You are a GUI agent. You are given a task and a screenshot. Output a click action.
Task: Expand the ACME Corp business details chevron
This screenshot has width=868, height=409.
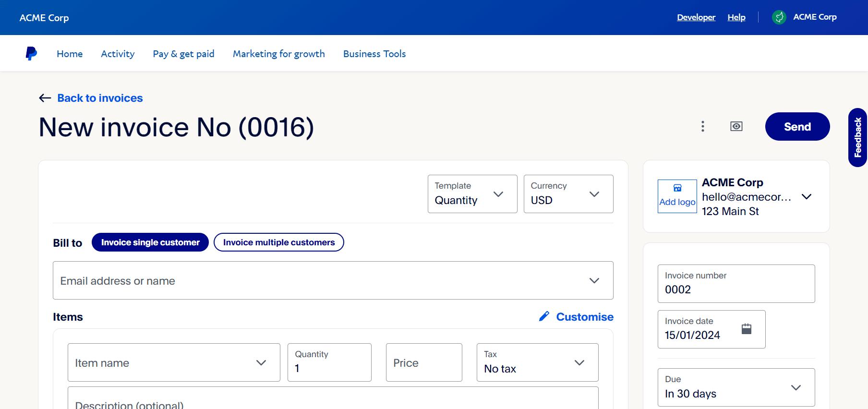point(807,197)
